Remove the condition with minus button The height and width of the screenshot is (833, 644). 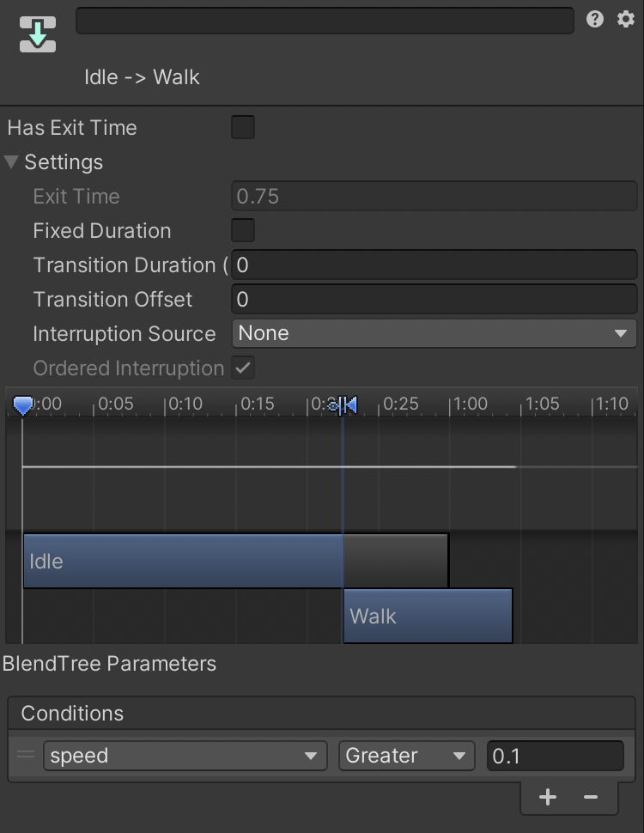click(591, 797)
